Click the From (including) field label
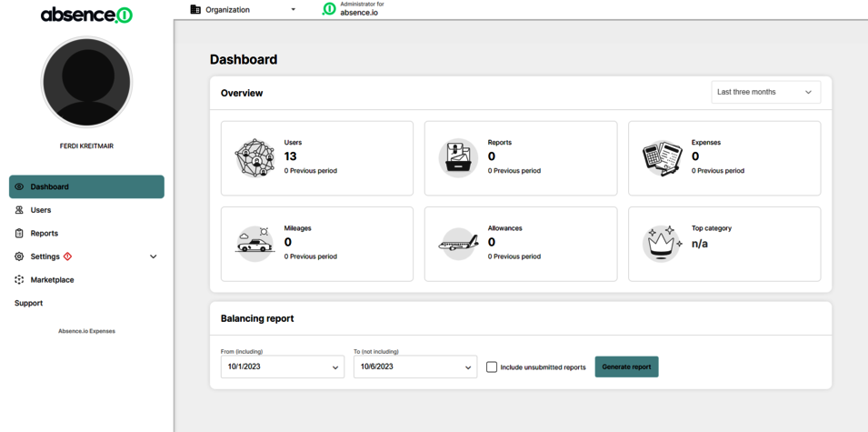Viewport: 868px width, 432px height. pyautogui.click(x=242, y=351)
